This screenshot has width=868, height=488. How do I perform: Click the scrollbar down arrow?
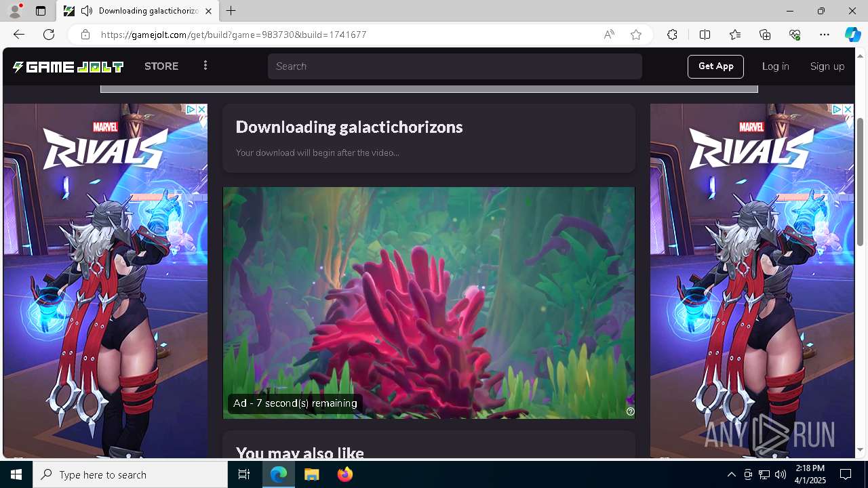pos(861,449)
